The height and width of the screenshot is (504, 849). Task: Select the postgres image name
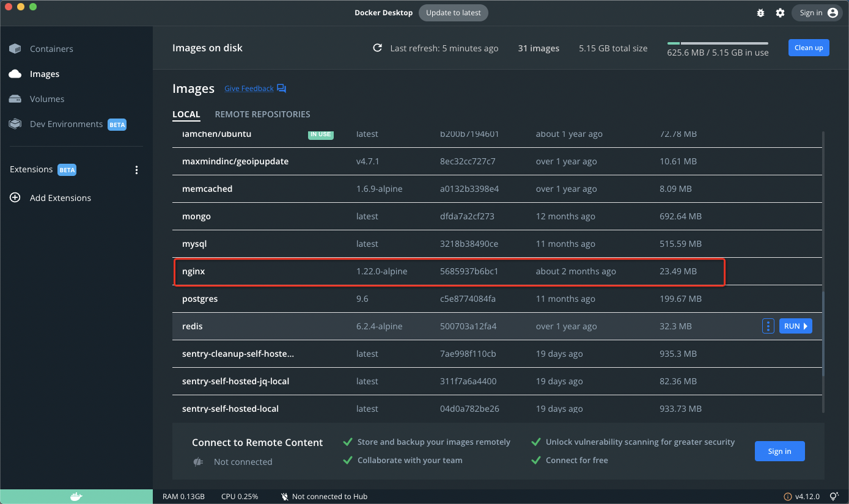tap(200, 299)
